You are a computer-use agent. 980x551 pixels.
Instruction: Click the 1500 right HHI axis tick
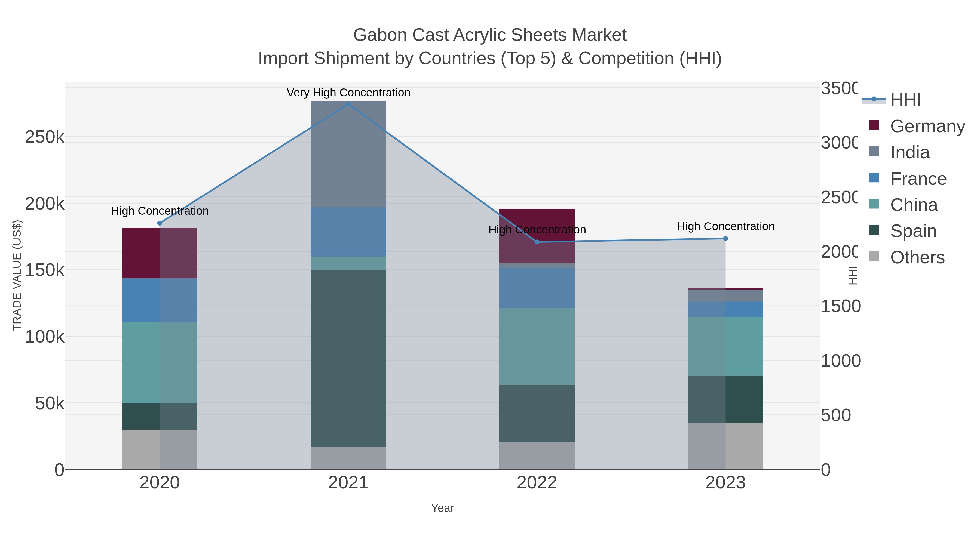[x=841, y=306]
